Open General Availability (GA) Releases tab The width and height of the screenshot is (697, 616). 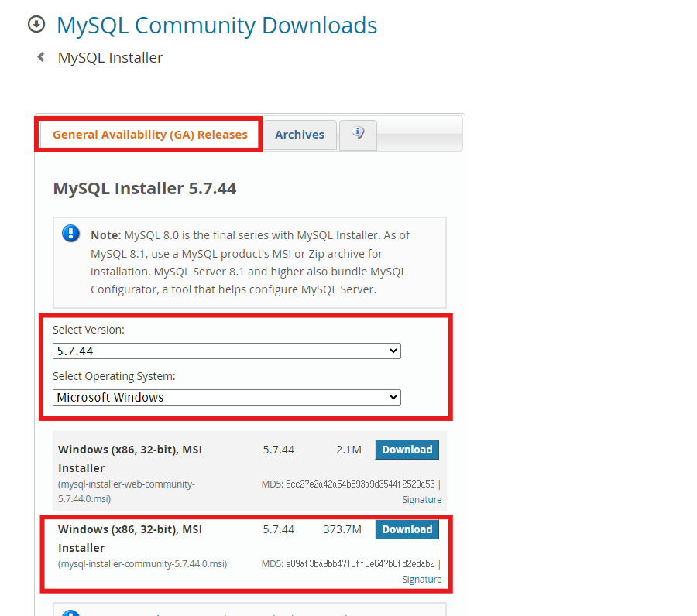click(x=149, y=135)
